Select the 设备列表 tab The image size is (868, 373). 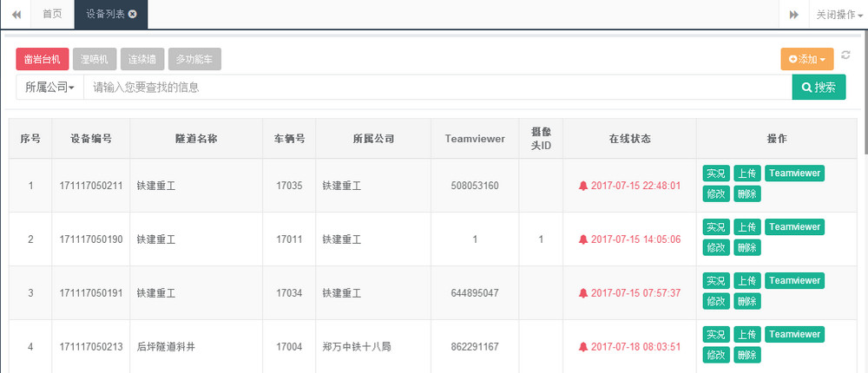104,15
